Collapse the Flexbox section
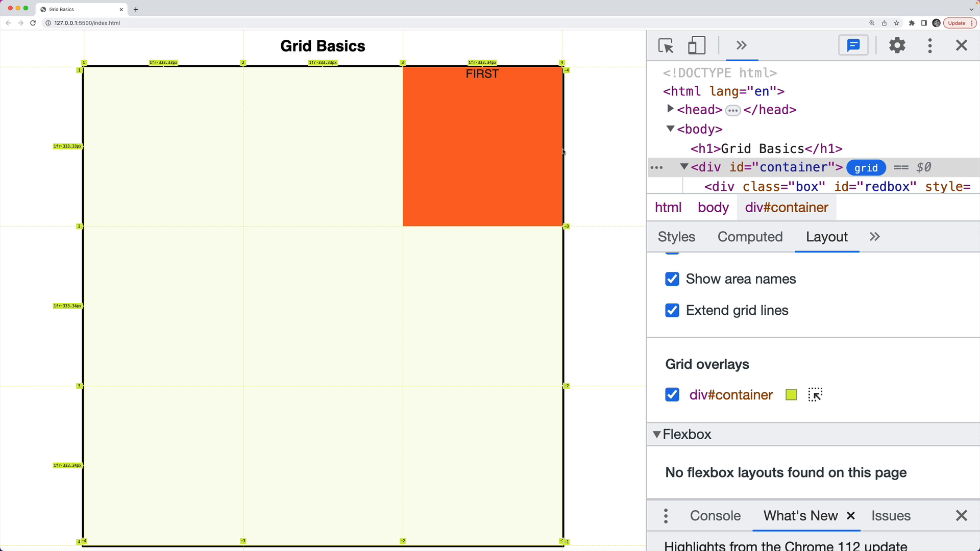Screen dimensions: 980x551 pos(657,435)
